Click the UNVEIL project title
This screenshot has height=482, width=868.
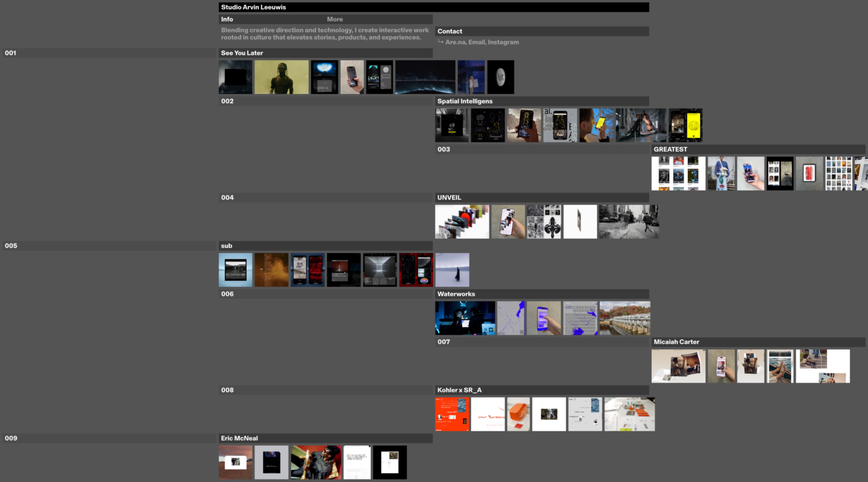pyautogui.click(x=449, y=198)
